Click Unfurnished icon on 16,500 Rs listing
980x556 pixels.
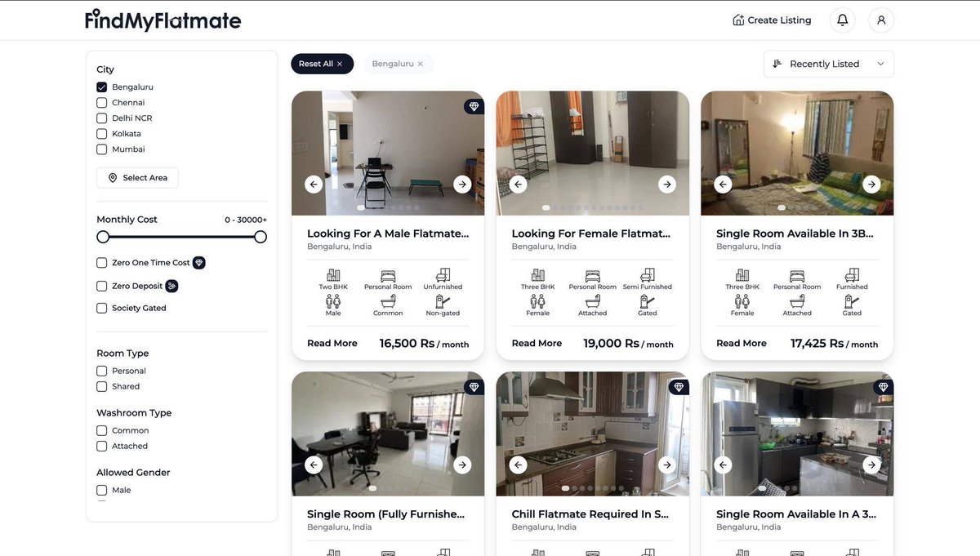443,275
